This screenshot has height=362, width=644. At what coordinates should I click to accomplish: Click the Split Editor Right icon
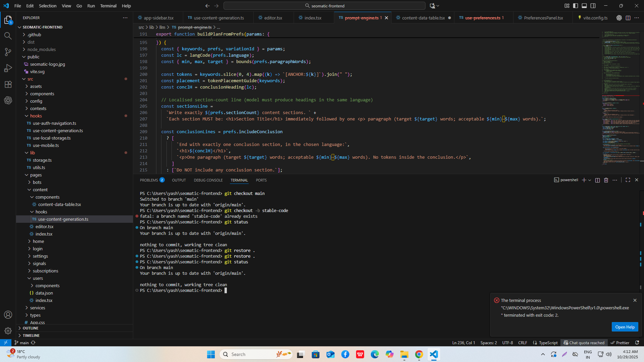(628, 18)
